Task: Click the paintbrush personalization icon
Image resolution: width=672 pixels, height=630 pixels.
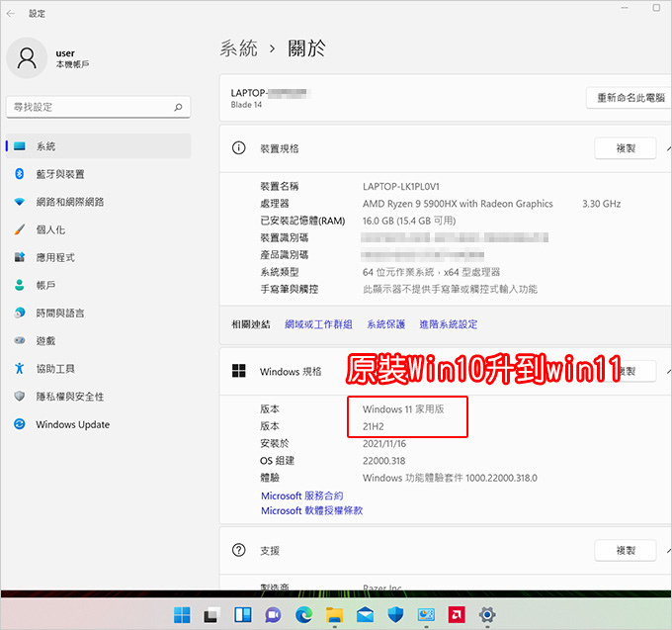Action: (20, 229)
